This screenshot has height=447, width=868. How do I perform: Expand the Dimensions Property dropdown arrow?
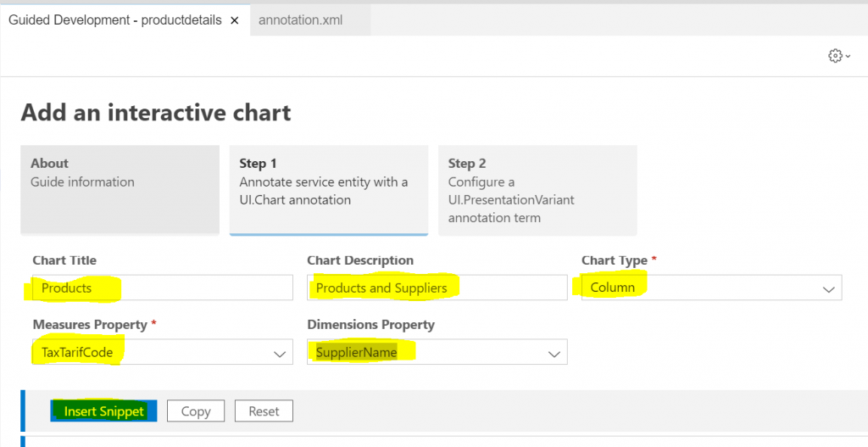click(554, 354)
